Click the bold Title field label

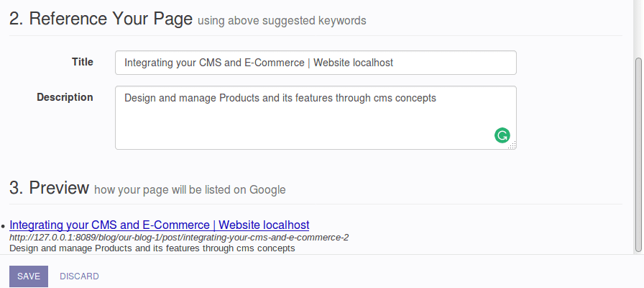[x=83, y=62]
